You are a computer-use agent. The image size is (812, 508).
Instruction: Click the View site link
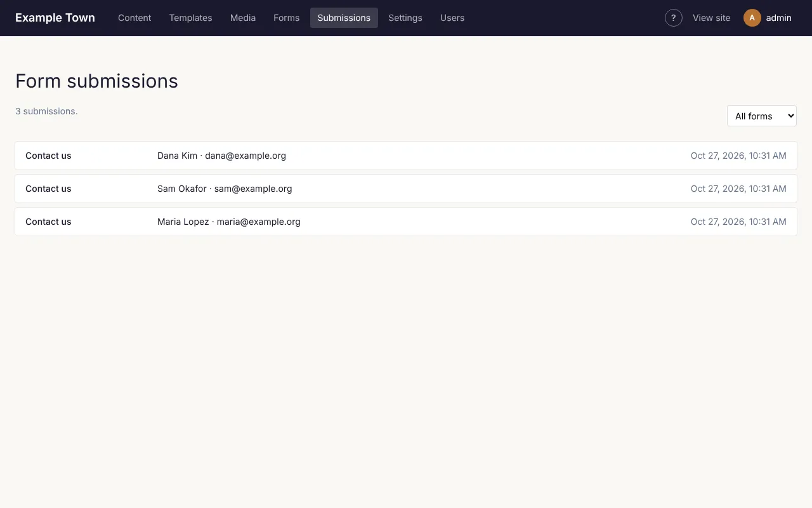click(x=712, y=18)
